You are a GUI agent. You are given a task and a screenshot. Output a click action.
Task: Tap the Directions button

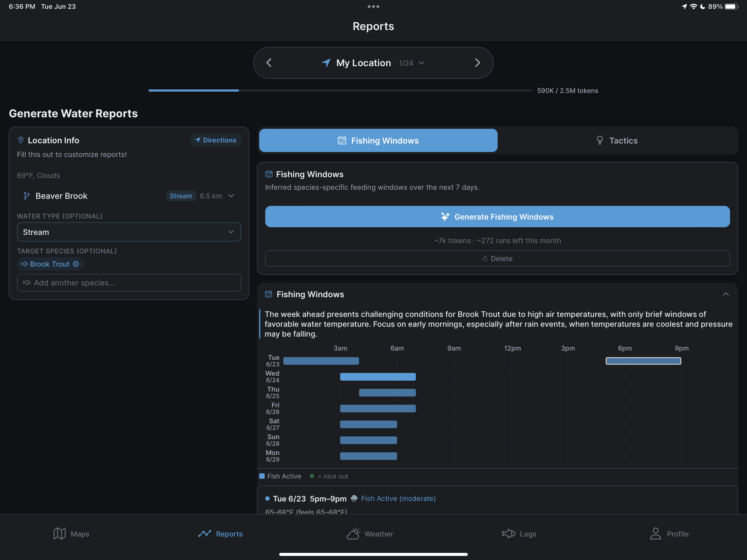[x=215, y=140]
